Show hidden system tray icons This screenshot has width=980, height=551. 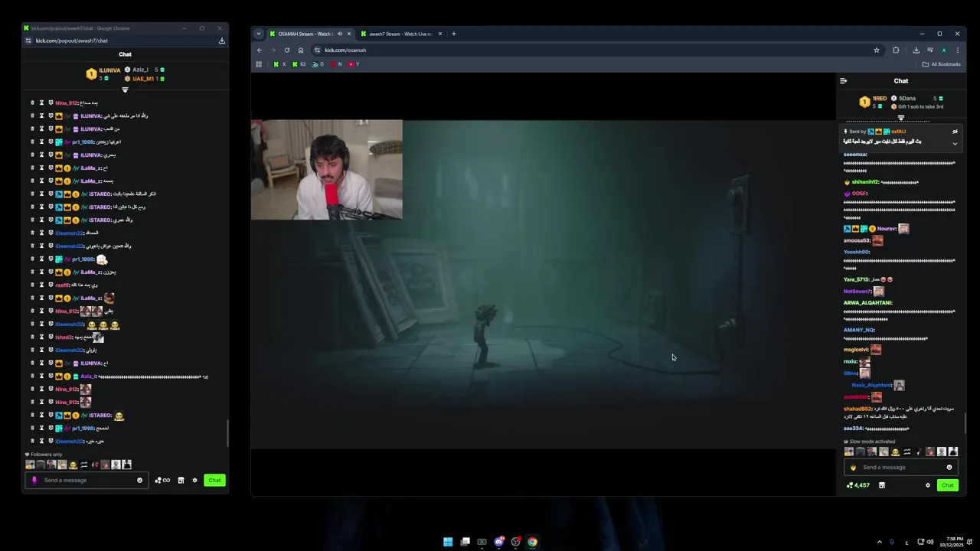tap(879, 542)
